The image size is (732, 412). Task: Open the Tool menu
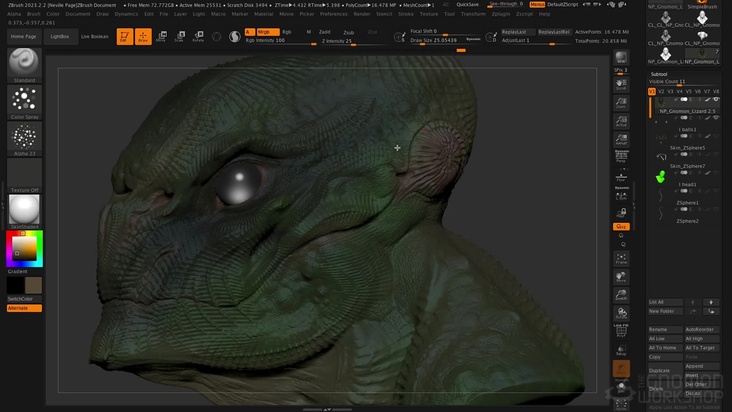coord(449,14)
